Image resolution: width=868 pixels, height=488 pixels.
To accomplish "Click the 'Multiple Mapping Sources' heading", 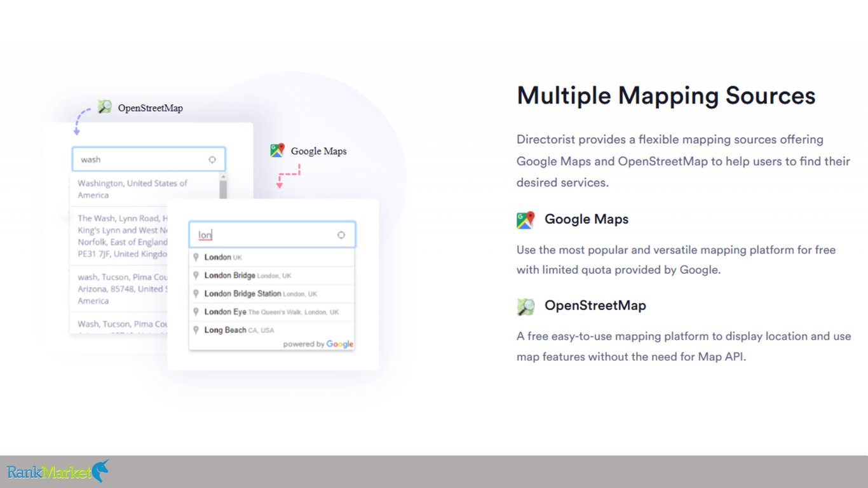I will coord(666,96).
